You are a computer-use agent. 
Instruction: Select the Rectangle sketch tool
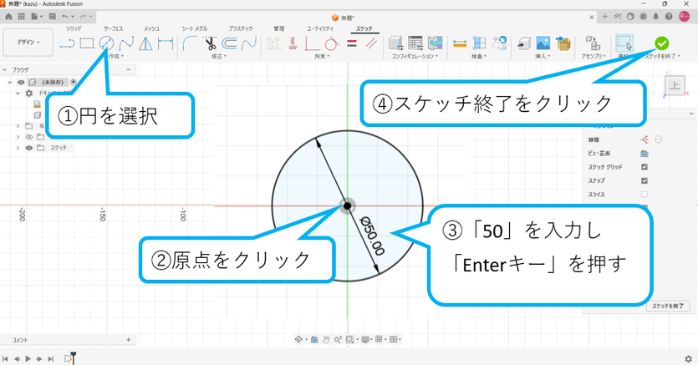coord(87,43)
